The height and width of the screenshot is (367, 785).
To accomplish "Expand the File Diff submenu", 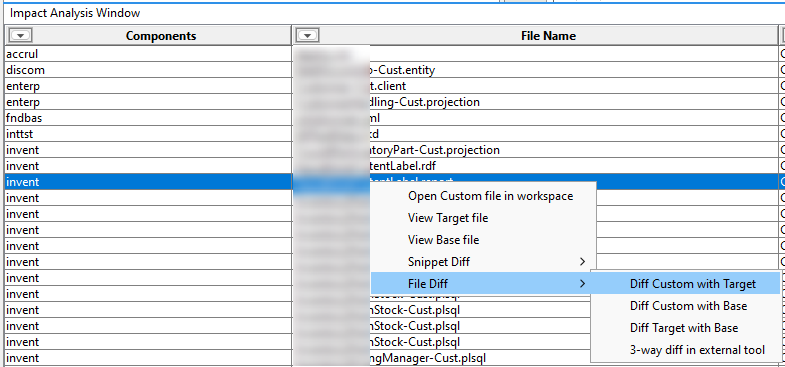I will point(482,284).
